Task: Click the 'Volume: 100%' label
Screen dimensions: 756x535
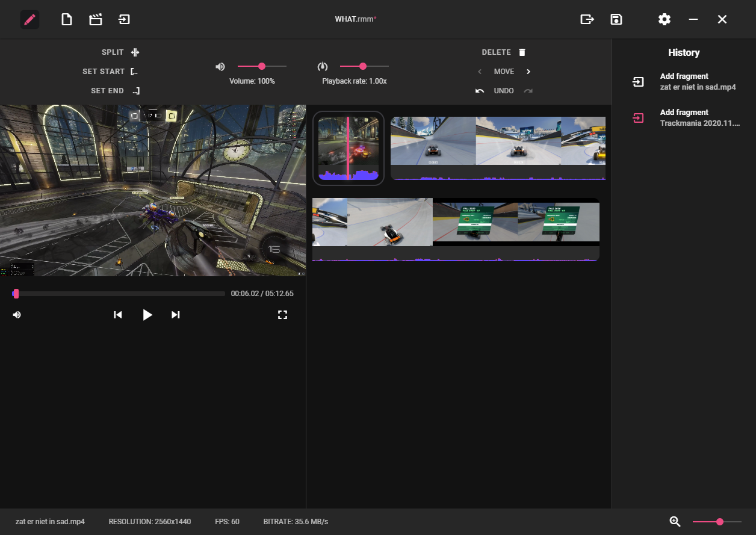Action: point(252,81)
